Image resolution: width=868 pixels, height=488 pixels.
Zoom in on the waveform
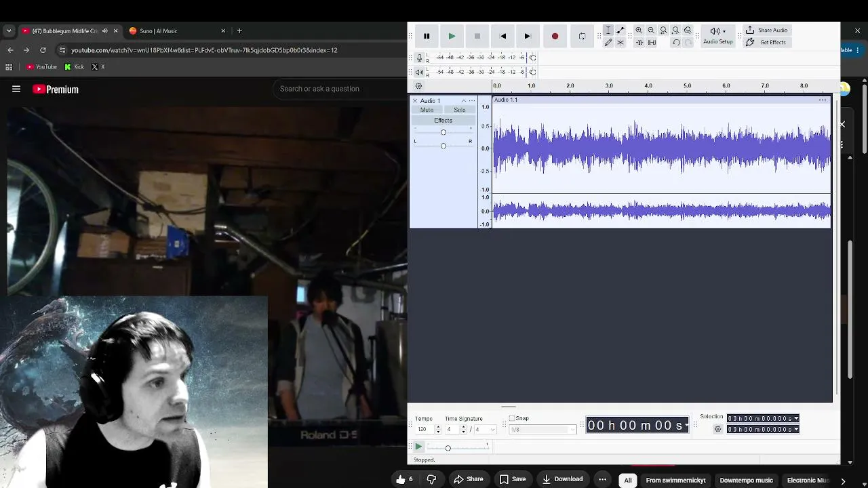tap(639, 30)
